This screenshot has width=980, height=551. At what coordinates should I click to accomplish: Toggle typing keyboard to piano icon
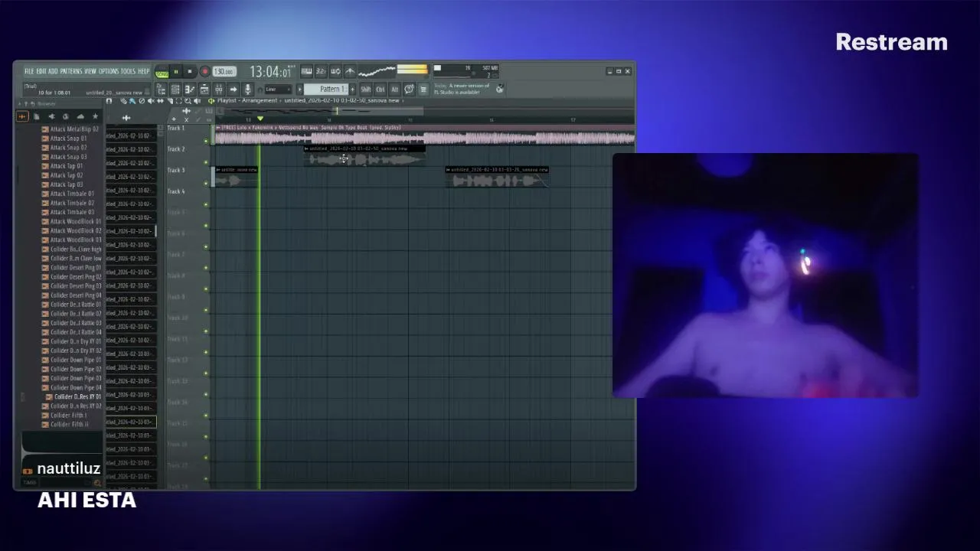pos(306,71)
